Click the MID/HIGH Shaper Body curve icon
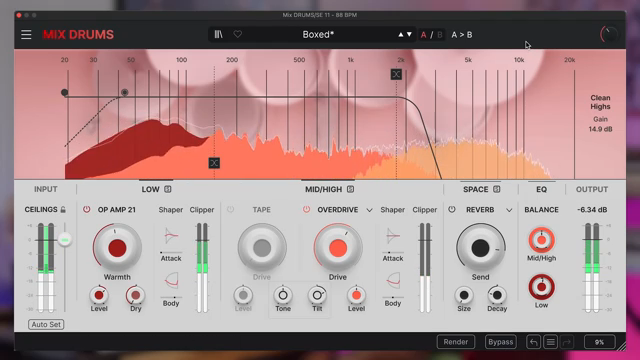 393,280
